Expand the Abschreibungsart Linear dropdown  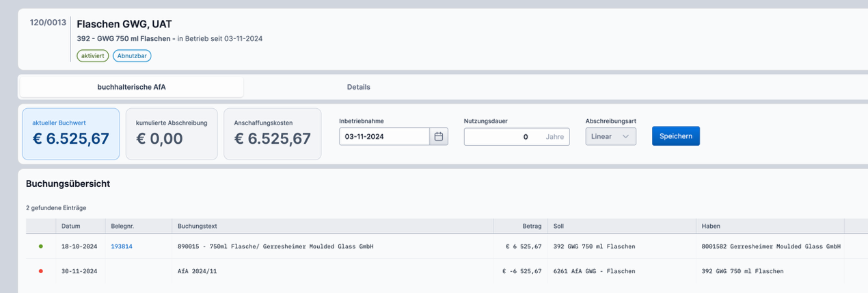click(610, 137)
